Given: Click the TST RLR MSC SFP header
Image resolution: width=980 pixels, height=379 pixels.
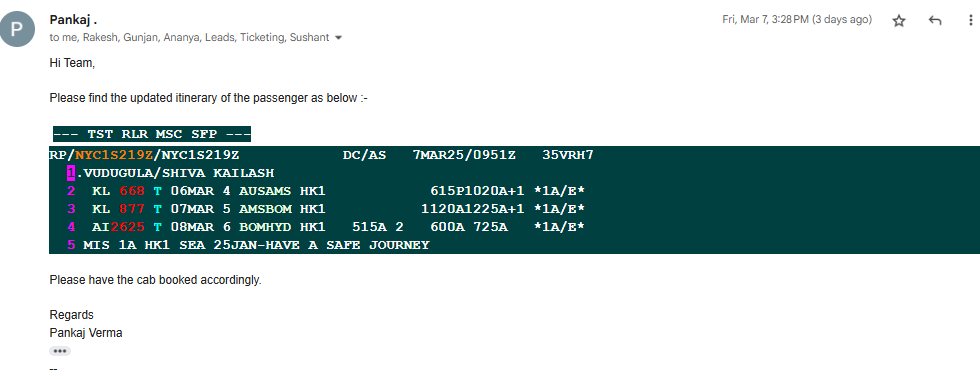Looking at the screenshot, I should [x=152, y=134].
